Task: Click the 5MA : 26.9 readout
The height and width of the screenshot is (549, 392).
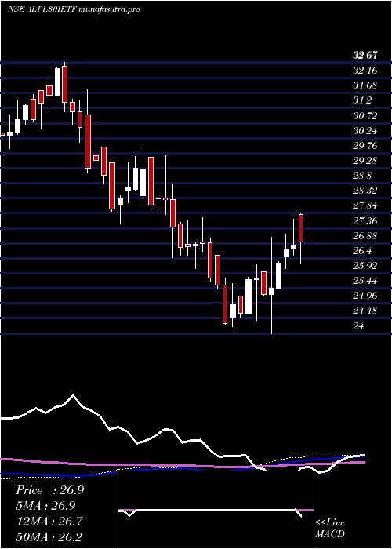Action: pos(45,506)
